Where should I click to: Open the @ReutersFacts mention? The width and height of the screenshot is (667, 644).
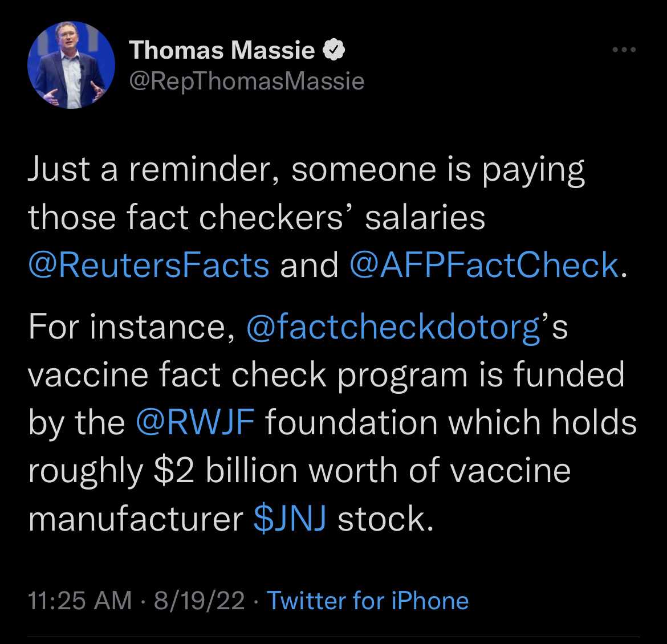click(149, 266)
